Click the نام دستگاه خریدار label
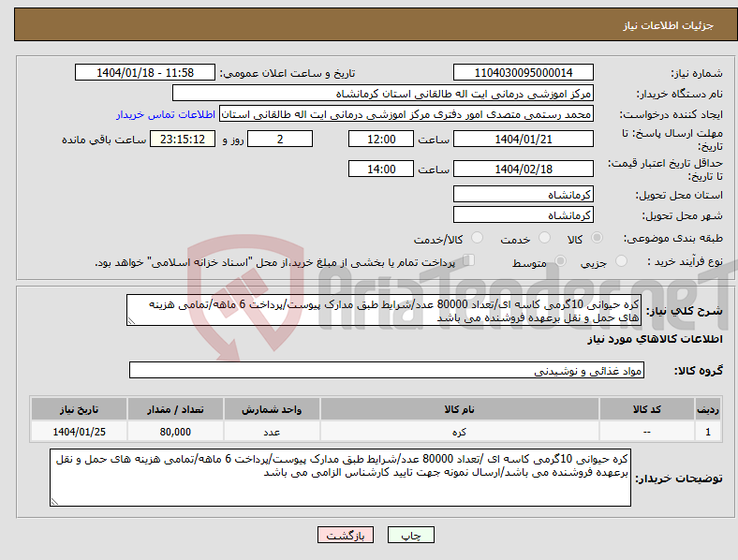The height and width of the screenshot is (560, 738). (x=680, y=95)
